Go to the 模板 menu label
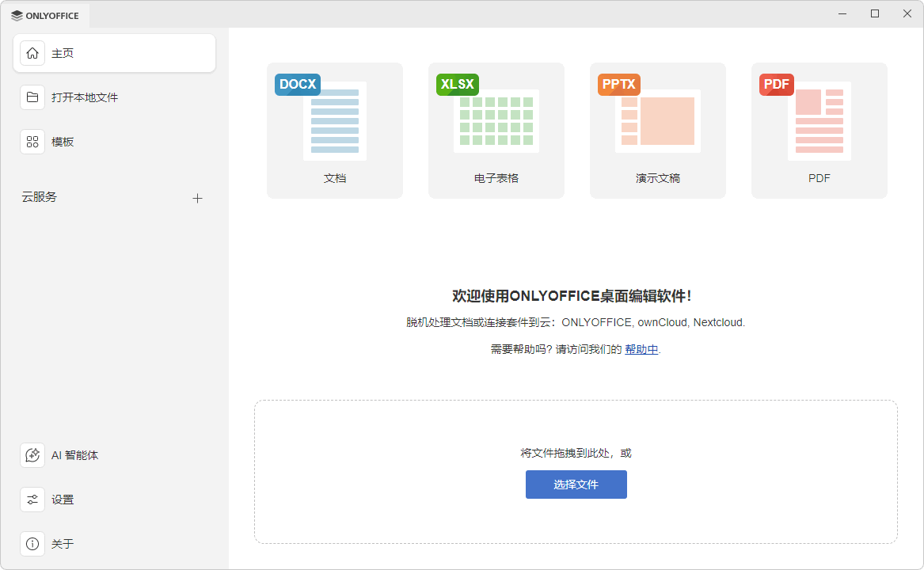This screenshot has height=570, width=924. [x=63, y=142]
